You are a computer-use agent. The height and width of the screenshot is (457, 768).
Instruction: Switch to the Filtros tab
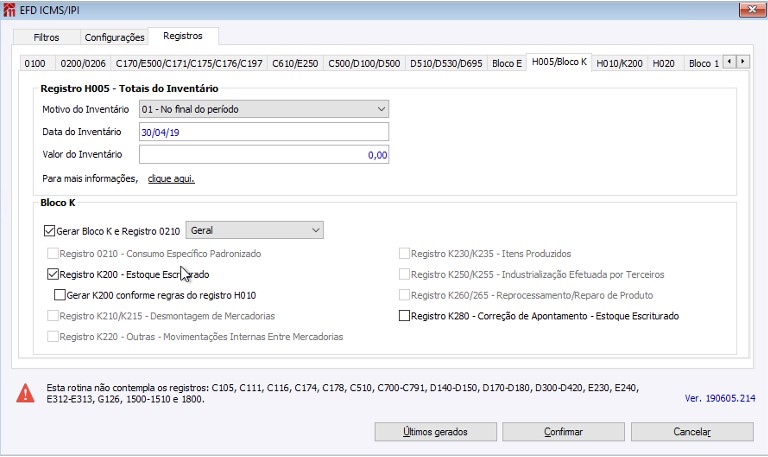47,37
